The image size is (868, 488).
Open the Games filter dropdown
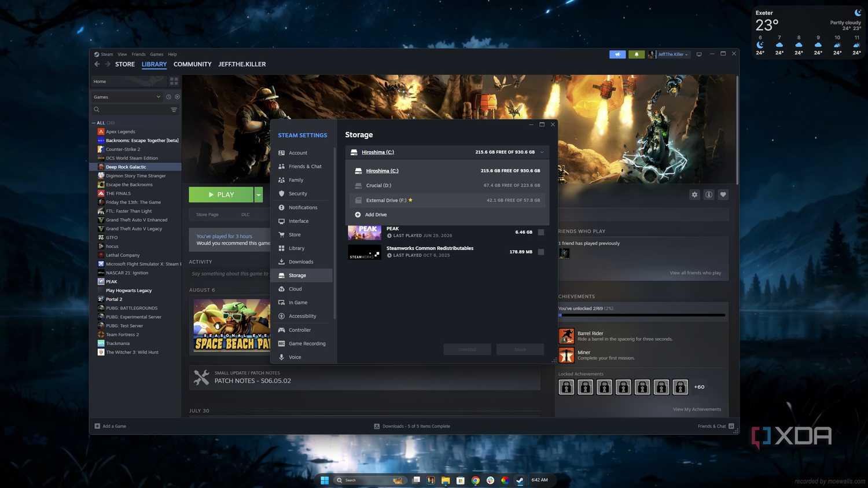127,97
